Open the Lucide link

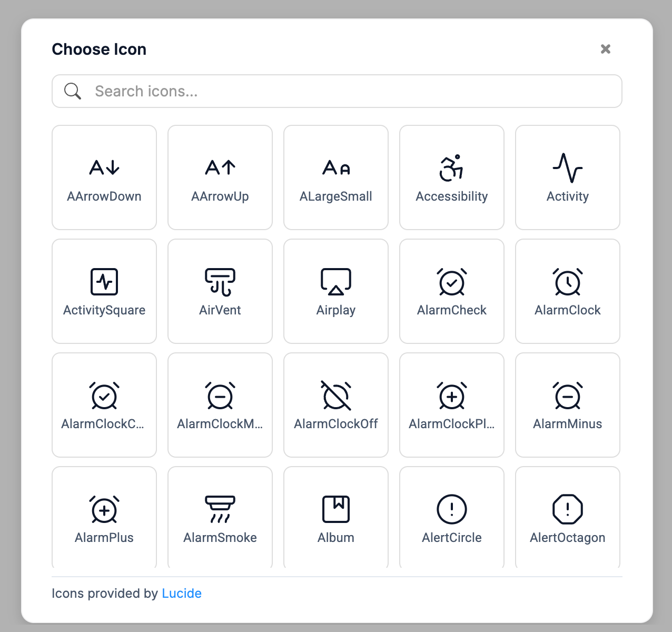point(182,594)
